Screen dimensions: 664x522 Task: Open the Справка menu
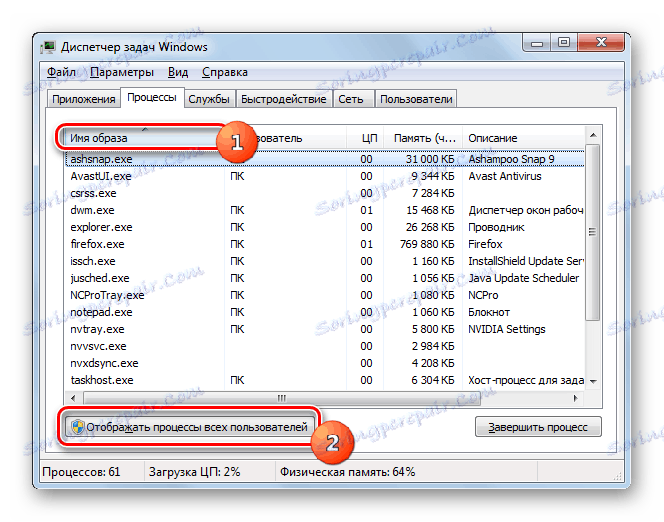point(224,72)
